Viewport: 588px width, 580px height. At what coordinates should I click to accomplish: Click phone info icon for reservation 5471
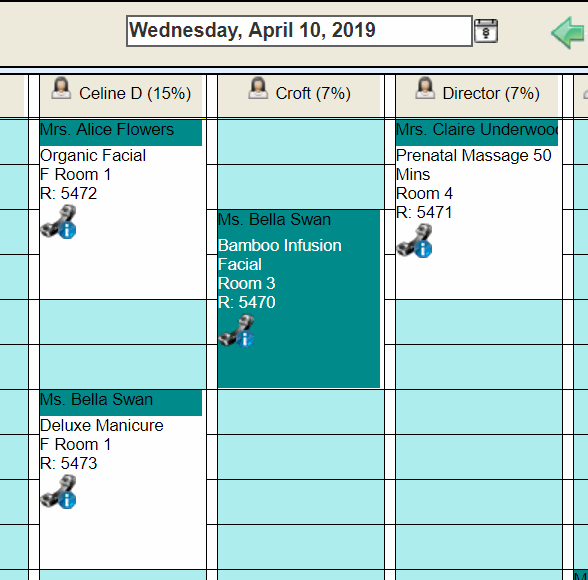tap(414, 241)
